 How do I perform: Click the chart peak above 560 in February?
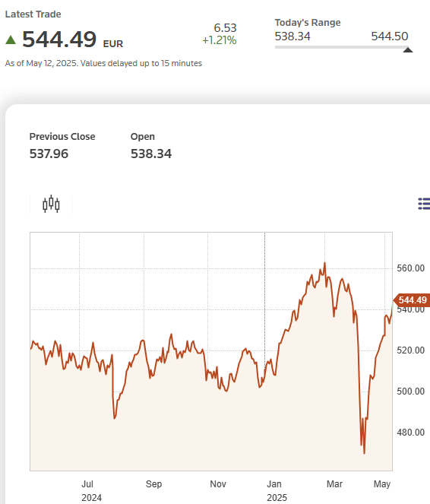[324, 264]
